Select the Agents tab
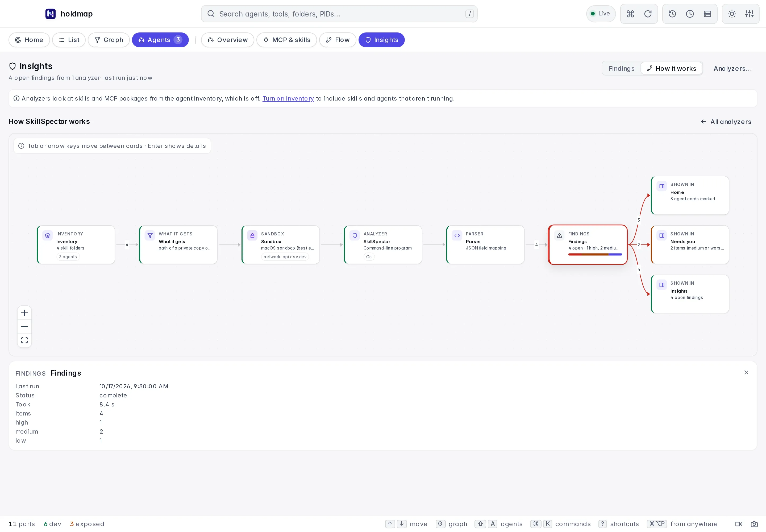This screenshot has height=532, width=766. point(160,40)
